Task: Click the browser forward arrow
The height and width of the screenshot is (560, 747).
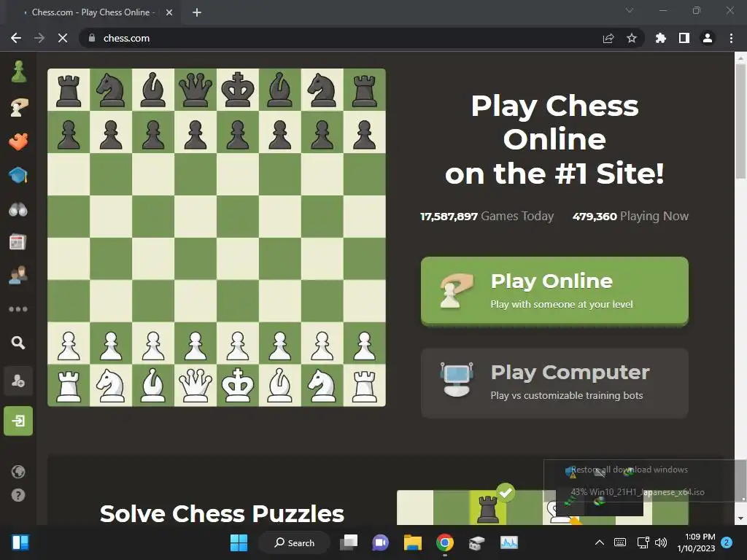Action: 39,38
